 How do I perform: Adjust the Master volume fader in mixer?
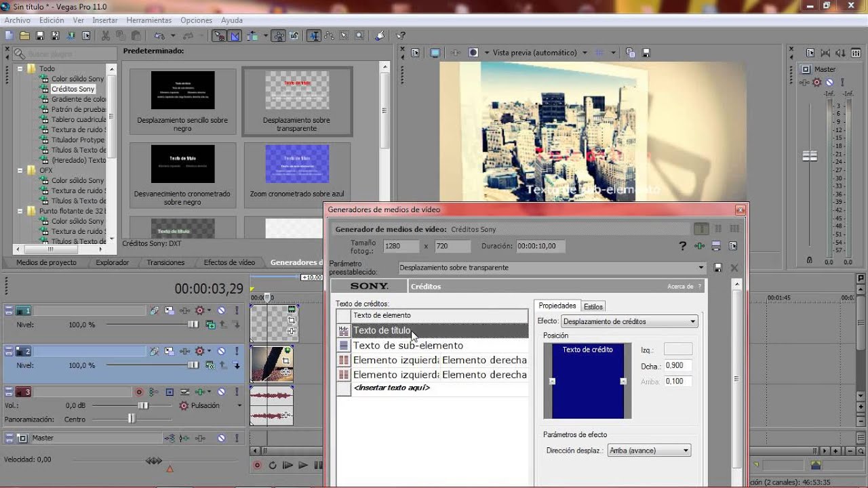pos(810,156)
